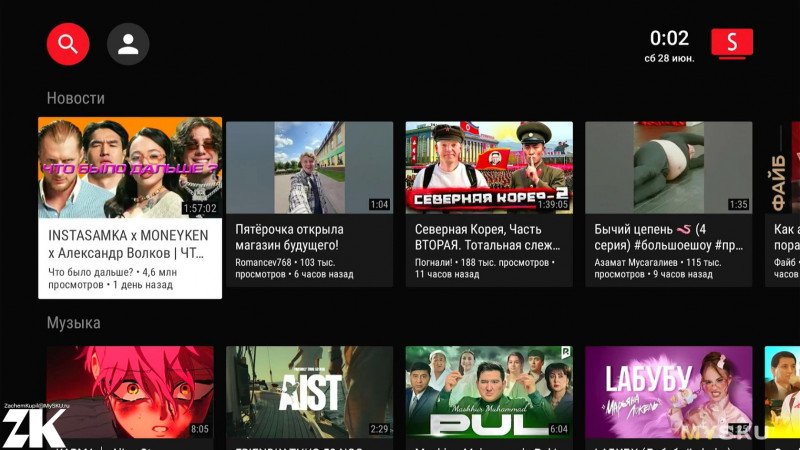800x450 pixels.
Task: Click 'Что было дальше? 4,6 млн' info
Action: tap(113, 279)
